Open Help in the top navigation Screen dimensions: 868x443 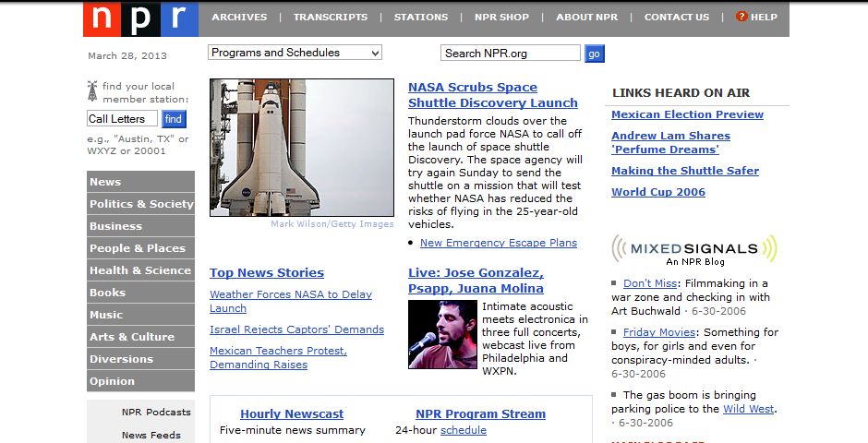pyautogui.click(x=764, y=18)
